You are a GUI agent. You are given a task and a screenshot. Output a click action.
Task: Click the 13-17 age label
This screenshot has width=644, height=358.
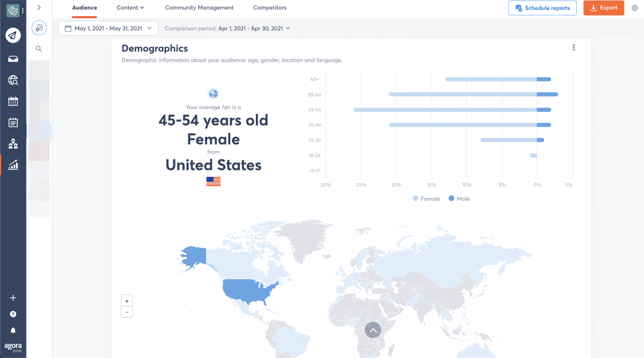(314, 170)
